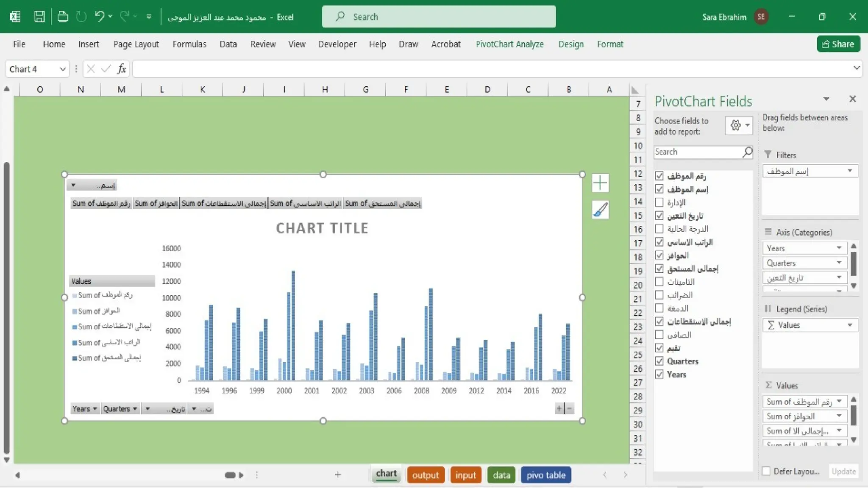Click the Undo arrow icon

pyautogui.click(x=99, y=17)
